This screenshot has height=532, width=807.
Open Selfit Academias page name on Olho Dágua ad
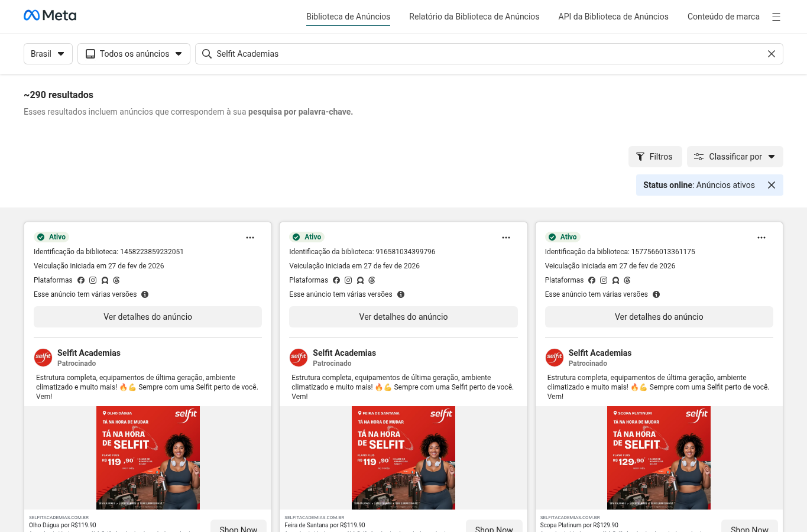89,353
